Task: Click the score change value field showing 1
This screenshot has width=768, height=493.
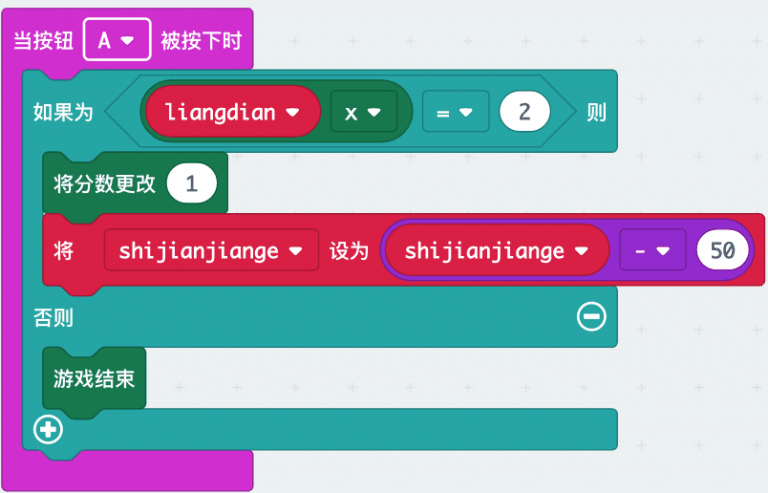Action: (x=192, y=185)
